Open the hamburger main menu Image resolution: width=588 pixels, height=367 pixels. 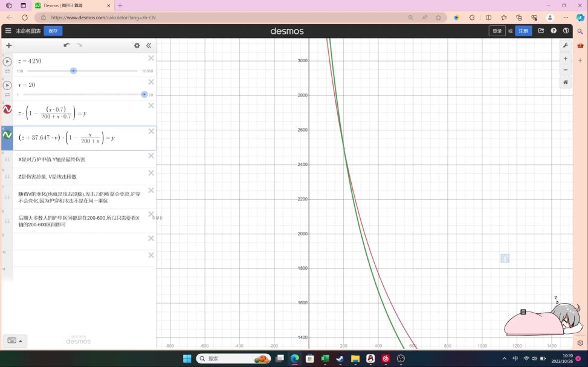click(x=8, y=31)
